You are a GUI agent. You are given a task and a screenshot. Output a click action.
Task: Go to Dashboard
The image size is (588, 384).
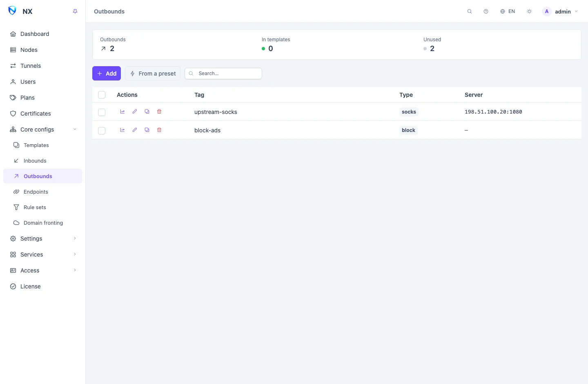point(42,34)
